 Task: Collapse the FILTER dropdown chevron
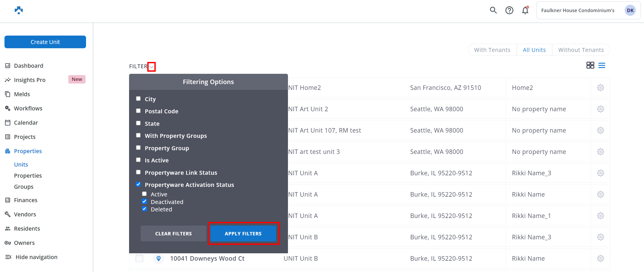pyautogui.click(x=151, y=67)
